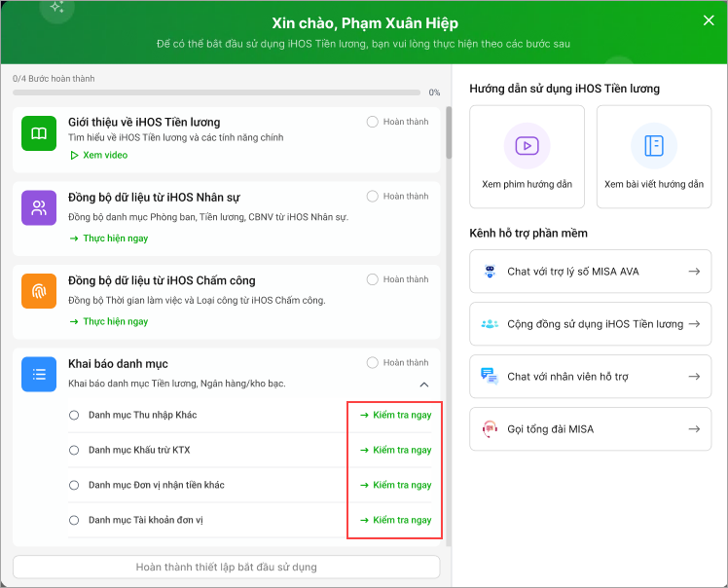Screen dimensions: 728x588
Task: Click the purple people icon for Nhân sự
Action: tap(39, 208)
